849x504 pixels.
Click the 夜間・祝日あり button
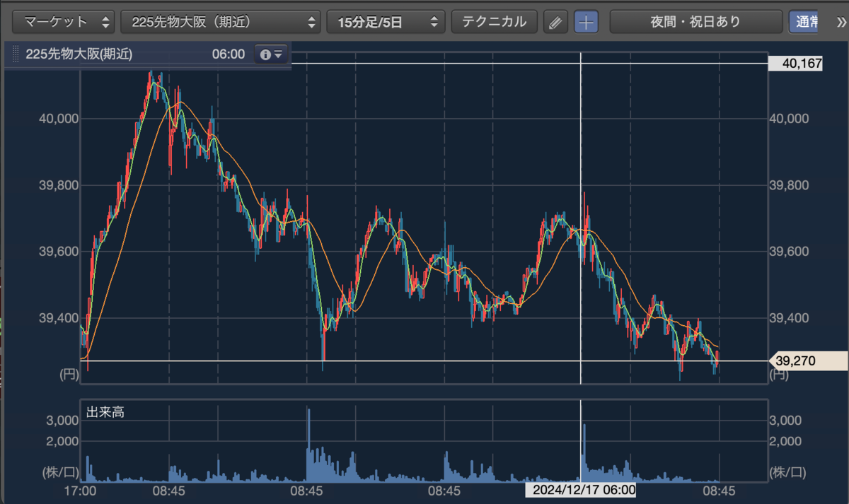[x=695, y=22]
